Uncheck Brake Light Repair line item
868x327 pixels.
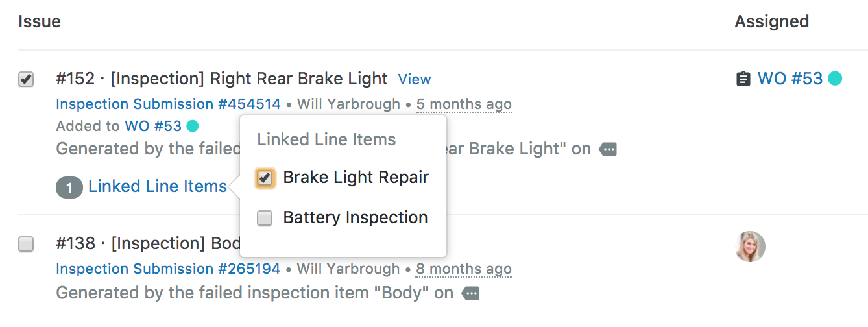[265, 178]
